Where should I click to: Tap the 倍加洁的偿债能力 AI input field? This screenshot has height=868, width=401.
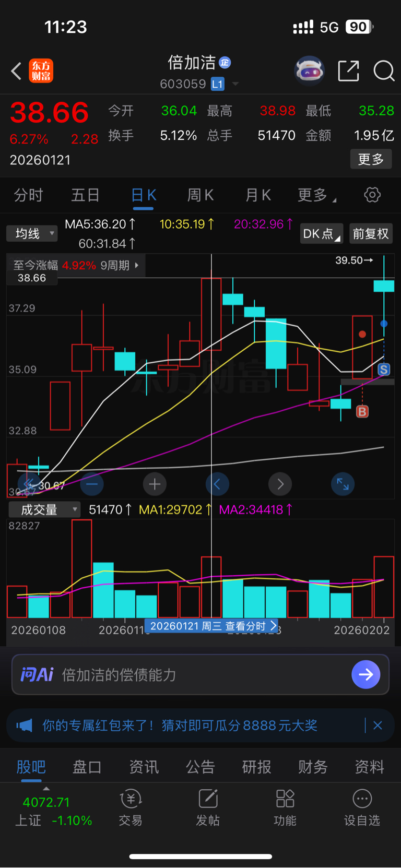pos(200,675)
